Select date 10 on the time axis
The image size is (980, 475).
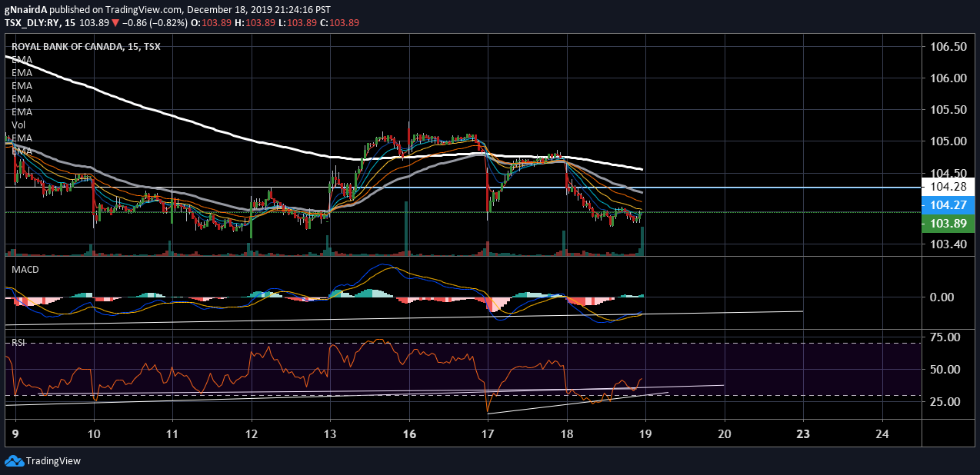(x=94, y=434)
